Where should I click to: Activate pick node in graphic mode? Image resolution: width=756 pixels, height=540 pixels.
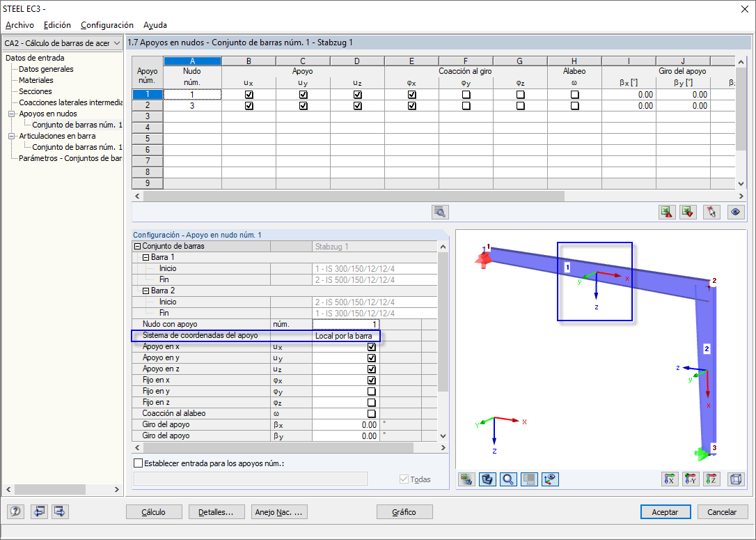point(711,212)
